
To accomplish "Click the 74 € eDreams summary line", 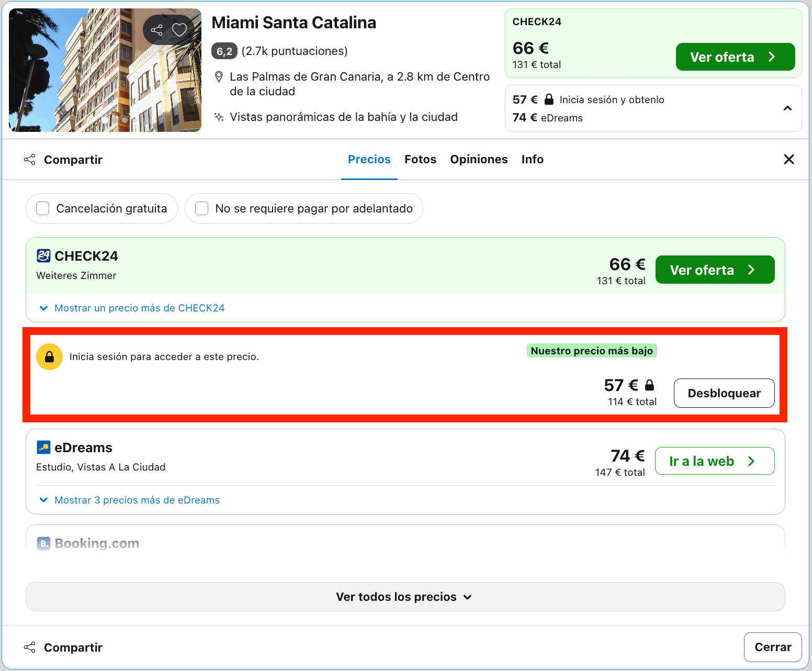I will point(548,118).
